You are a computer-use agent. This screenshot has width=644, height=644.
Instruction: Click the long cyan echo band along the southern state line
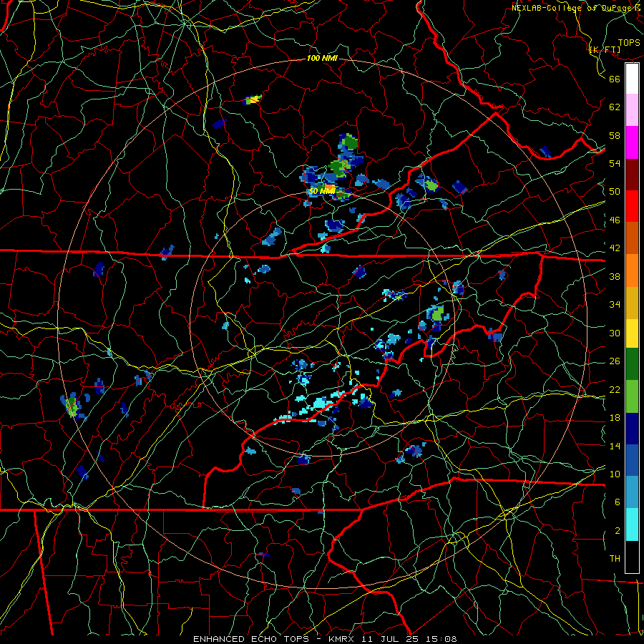(316, 406)
